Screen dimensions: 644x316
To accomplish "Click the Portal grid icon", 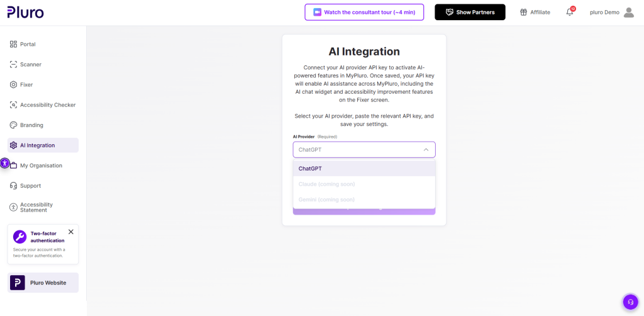I will [x=13, y=44].
